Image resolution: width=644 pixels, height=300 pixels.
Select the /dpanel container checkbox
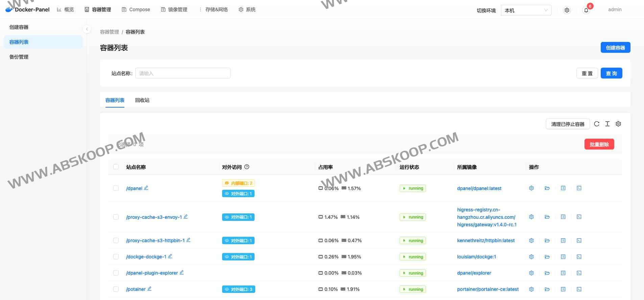116,188
